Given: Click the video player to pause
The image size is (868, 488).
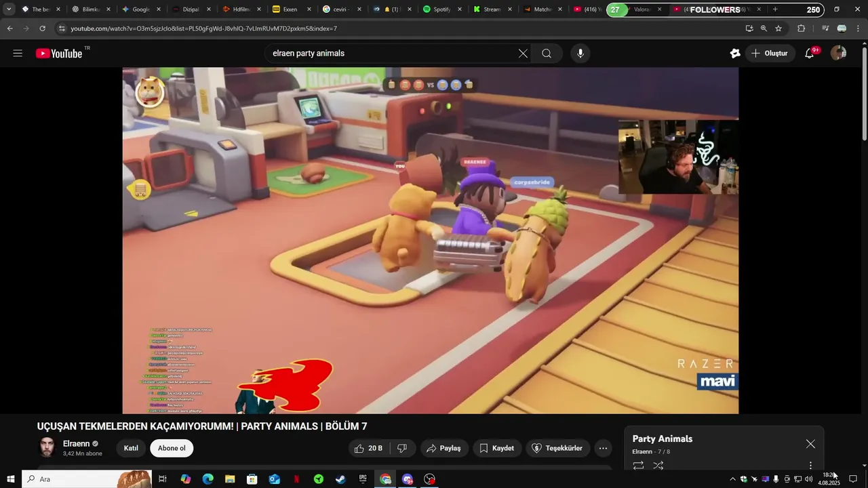Looking at the screenshot, I should 430,240.
